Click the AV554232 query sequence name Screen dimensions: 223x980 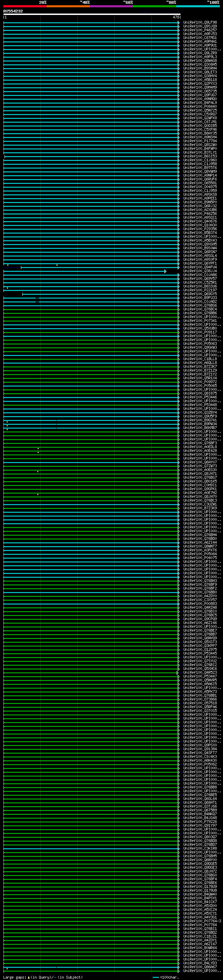(13, 11)
